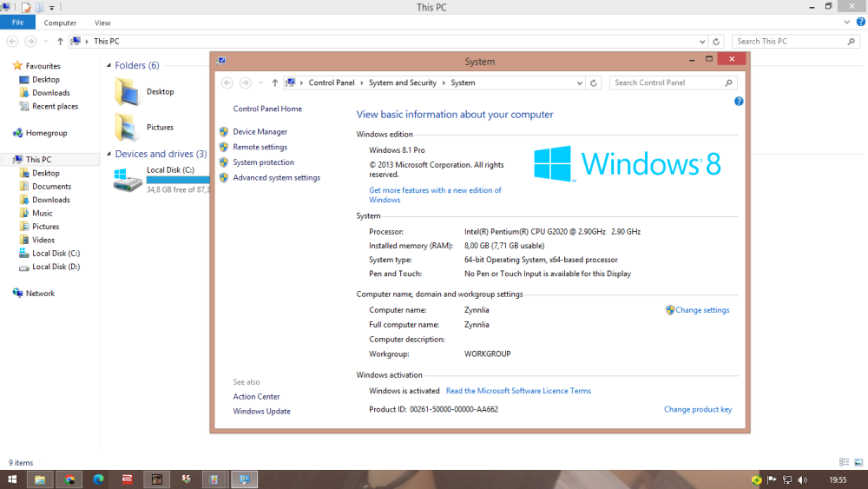This screenshot has height=489, width=868.
Task: Click the Forward arrow in System window
Action: (246, 83)
